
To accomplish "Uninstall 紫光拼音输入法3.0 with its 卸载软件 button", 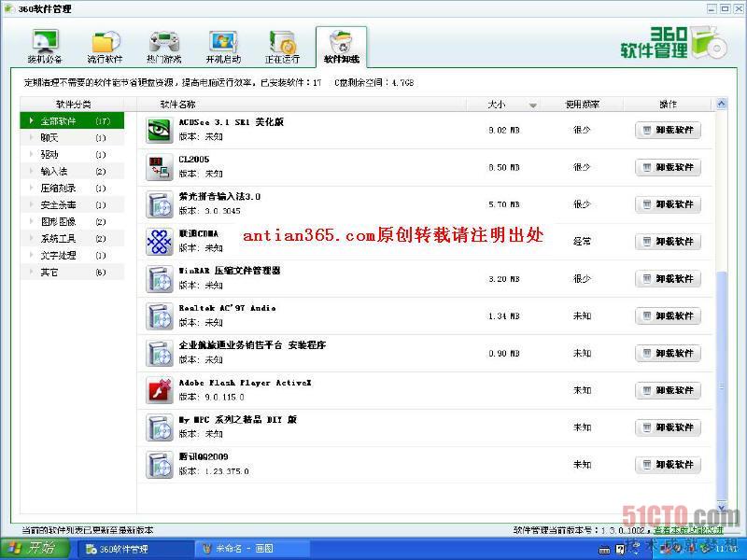I will pos(668,204).
